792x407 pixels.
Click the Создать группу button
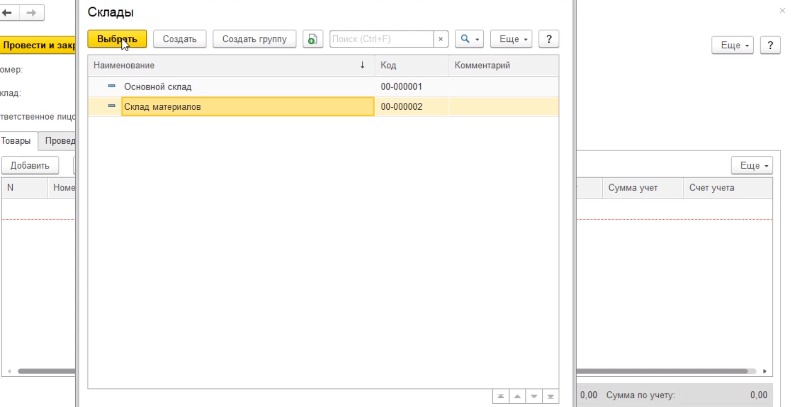pos(254,39)
